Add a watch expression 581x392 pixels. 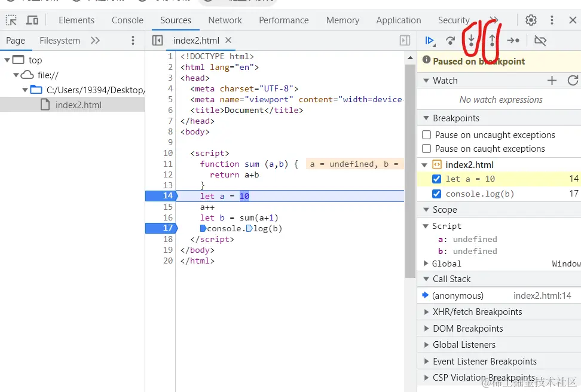(552, 81)
